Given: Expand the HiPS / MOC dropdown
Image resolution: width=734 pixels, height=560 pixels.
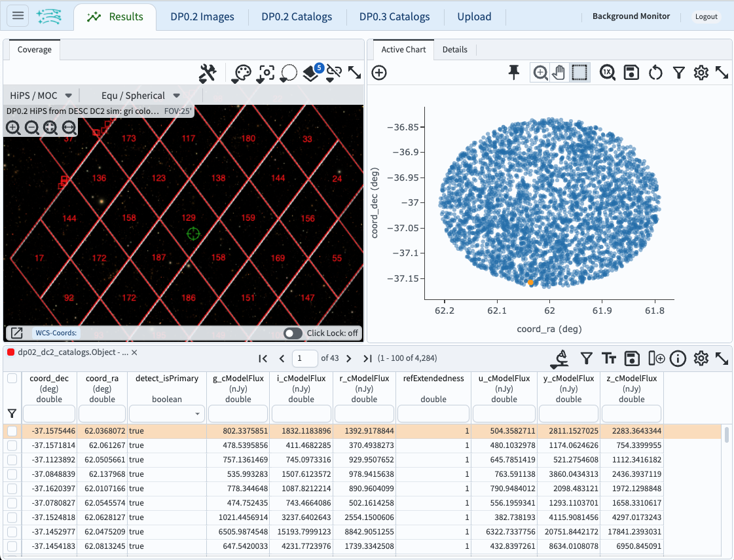Looking at the screenshot, I should 41,96.
